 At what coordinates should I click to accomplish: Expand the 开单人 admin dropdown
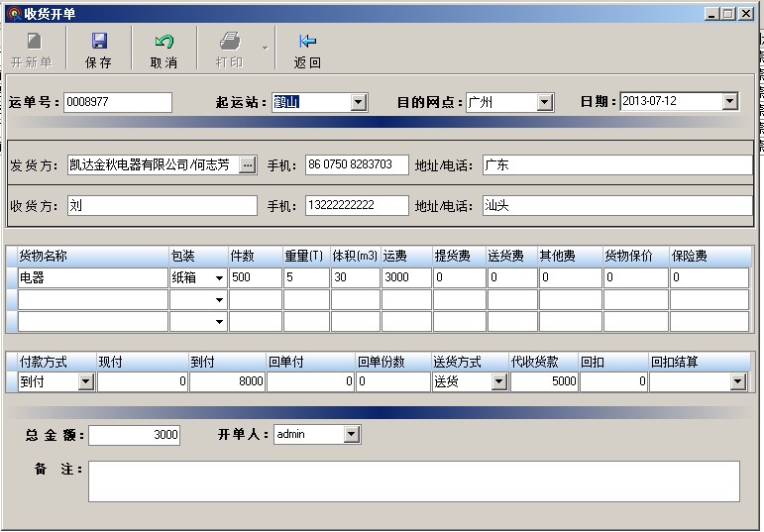[351, 434]
